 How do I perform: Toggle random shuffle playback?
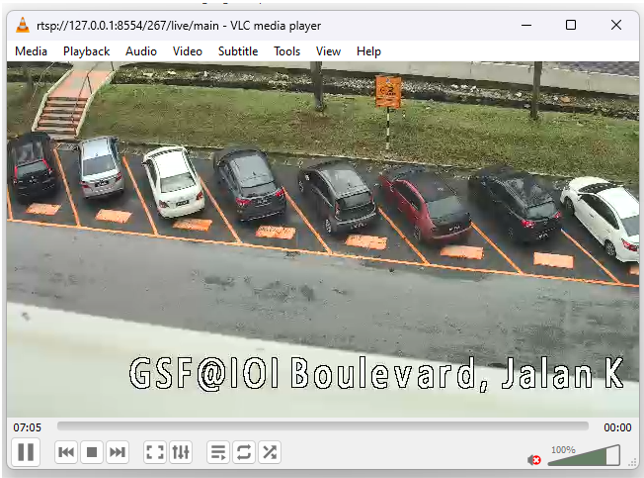pos(269,452)
